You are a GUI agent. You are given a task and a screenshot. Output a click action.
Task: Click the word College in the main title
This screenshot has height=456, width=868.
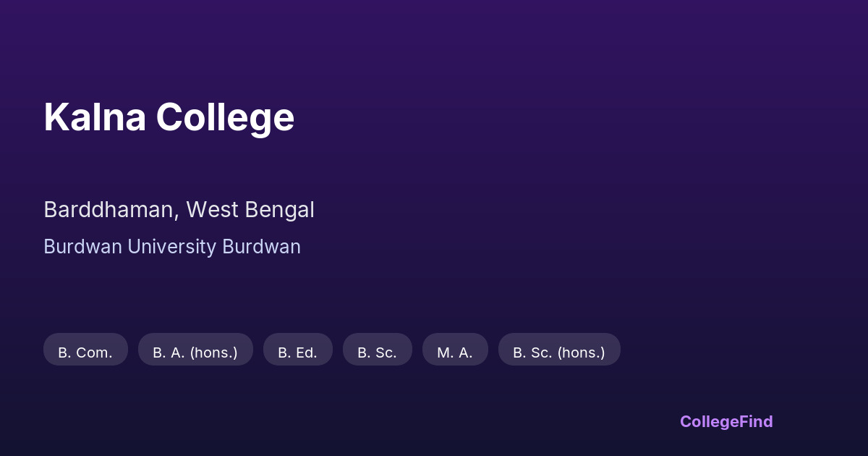225,117
